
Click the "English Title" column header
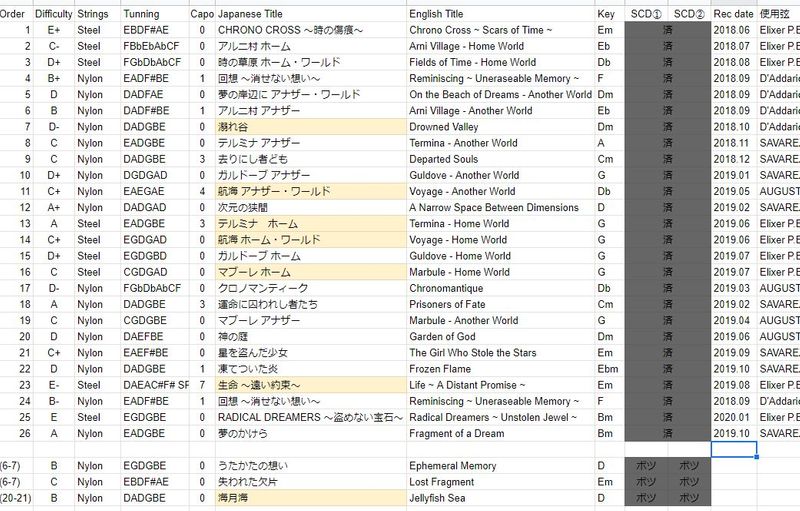[x=437, y=15]
